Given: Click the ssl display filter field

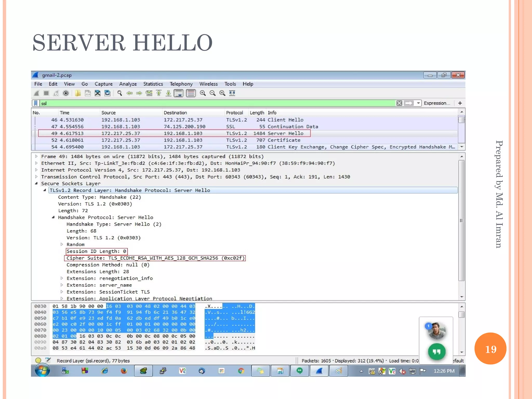Looking at the screenshot, I should (x=208, y=103).
